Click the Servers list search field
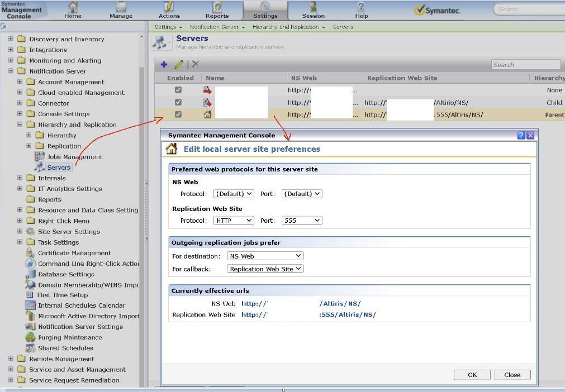The image size is (565, 392). (x=525, y=65)
